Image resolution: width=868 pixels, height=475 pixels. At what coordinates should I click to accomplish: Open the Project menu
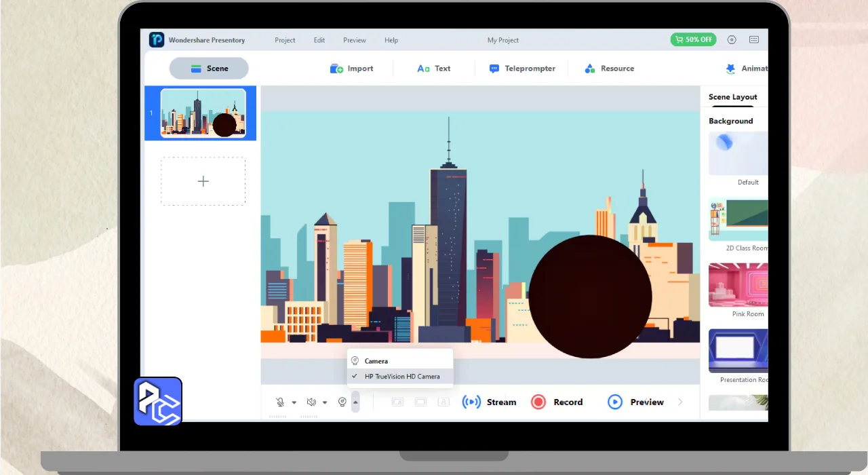(285, 40)
